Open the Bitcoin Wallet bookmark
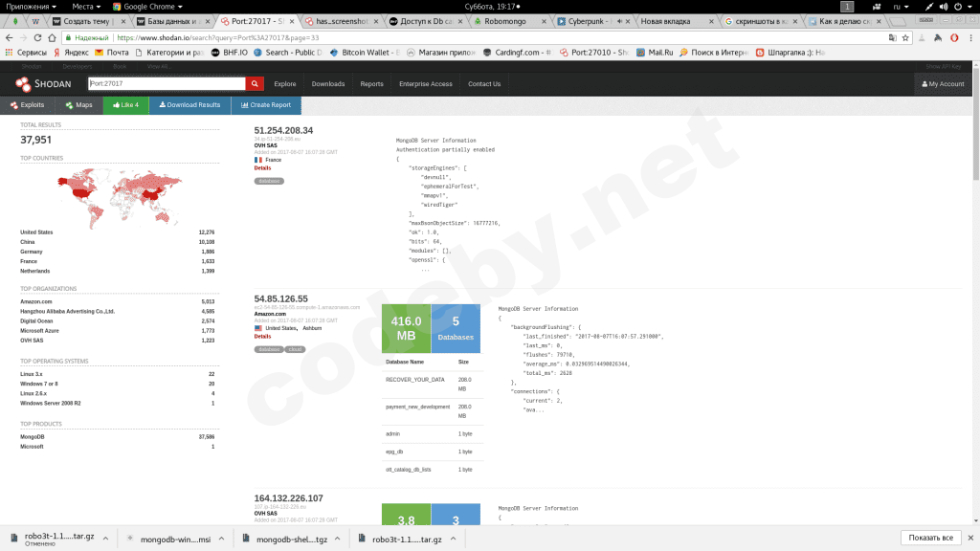Image resolution: width=980 pixels, height=551 pixels. coord(365,53)
